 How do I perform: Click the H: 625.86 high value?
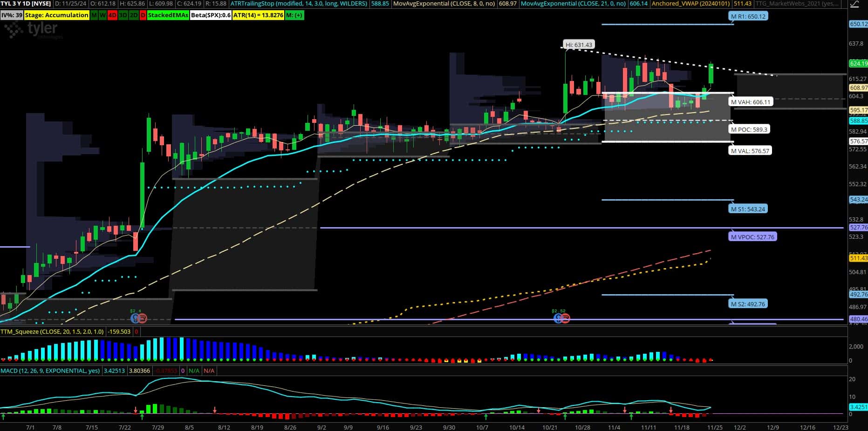point(133,4)
